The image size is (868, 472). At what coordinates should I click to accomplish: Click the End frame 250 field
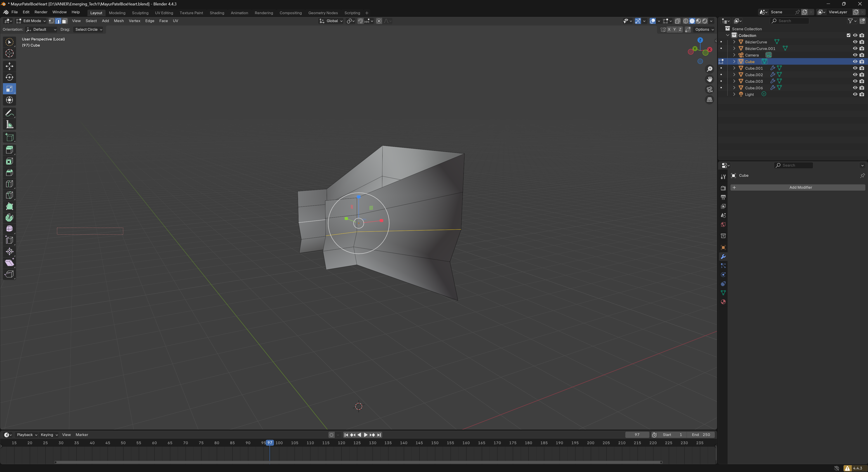click(701, 435)
